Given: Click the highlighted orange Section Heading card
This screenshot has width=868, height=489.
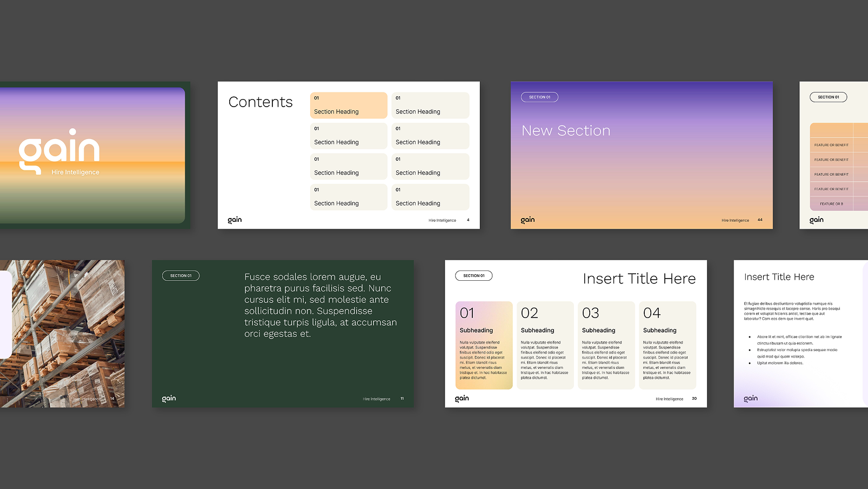Looking at the screenshot, I should click(349, 105).
